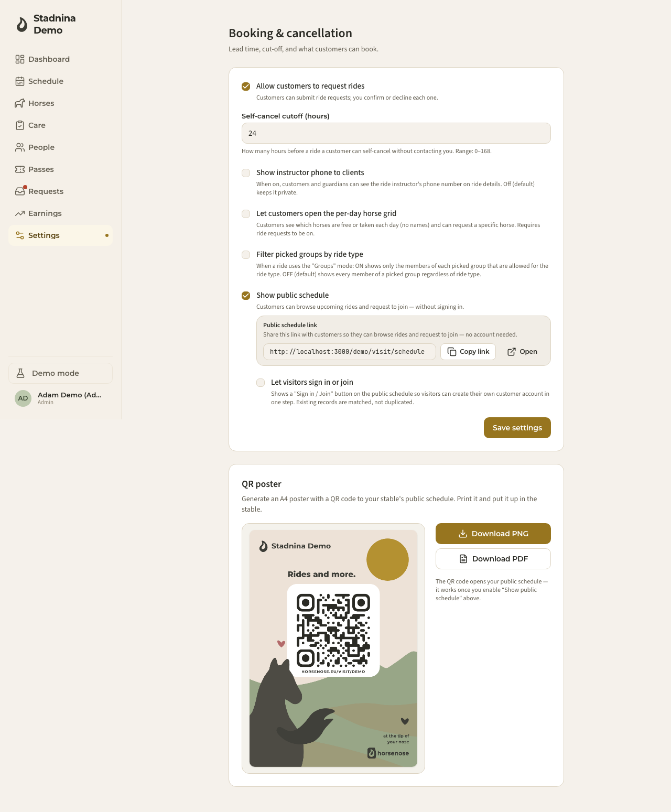
Task: Open the public schedule link
Action: click(x=522, y=352)
